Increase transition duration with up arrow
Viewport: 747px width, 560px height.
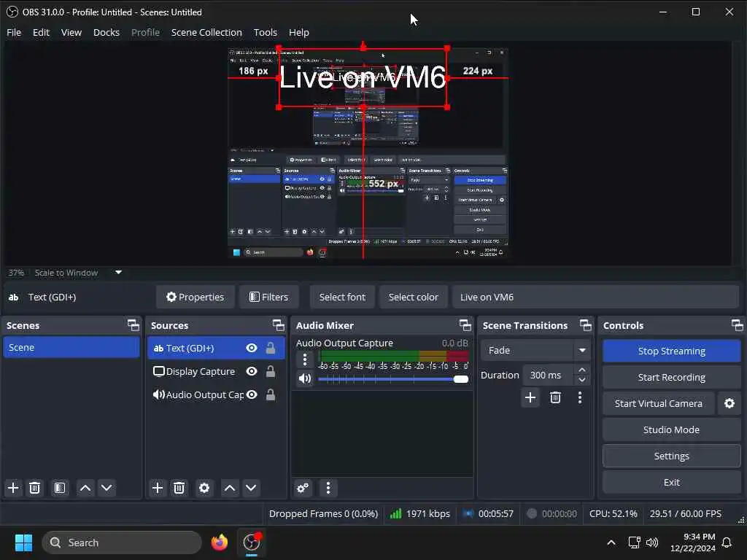581,370
